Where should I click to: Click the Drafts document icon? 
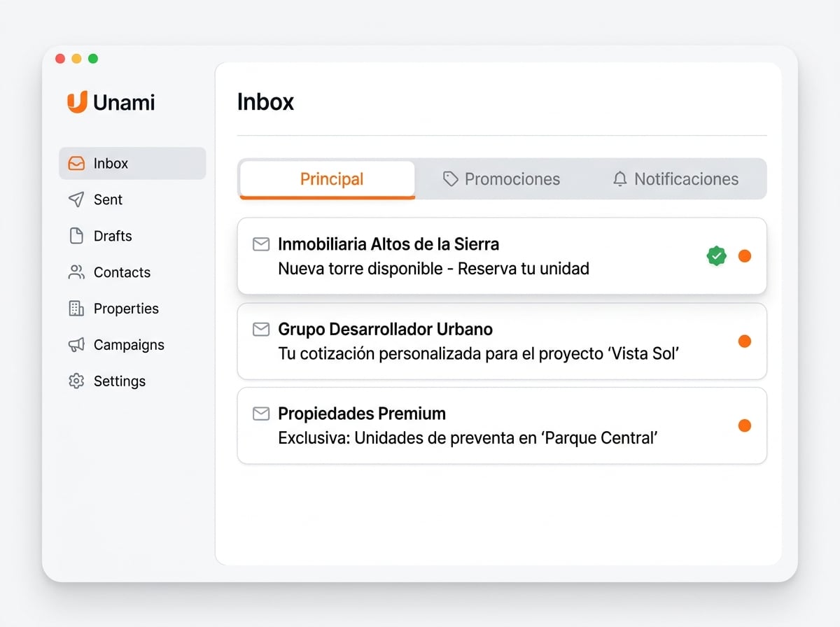pos(76,236)
